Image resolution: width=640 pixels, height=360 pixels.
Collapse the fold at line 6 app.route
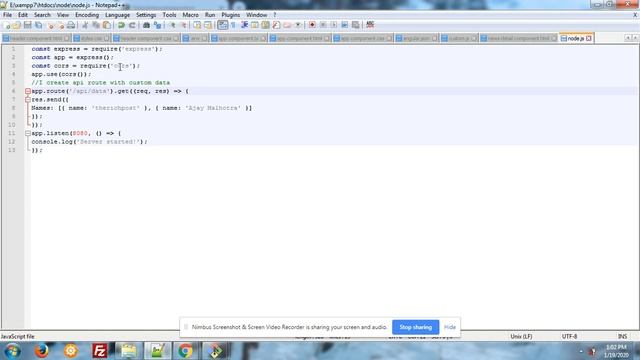(28, 91)
